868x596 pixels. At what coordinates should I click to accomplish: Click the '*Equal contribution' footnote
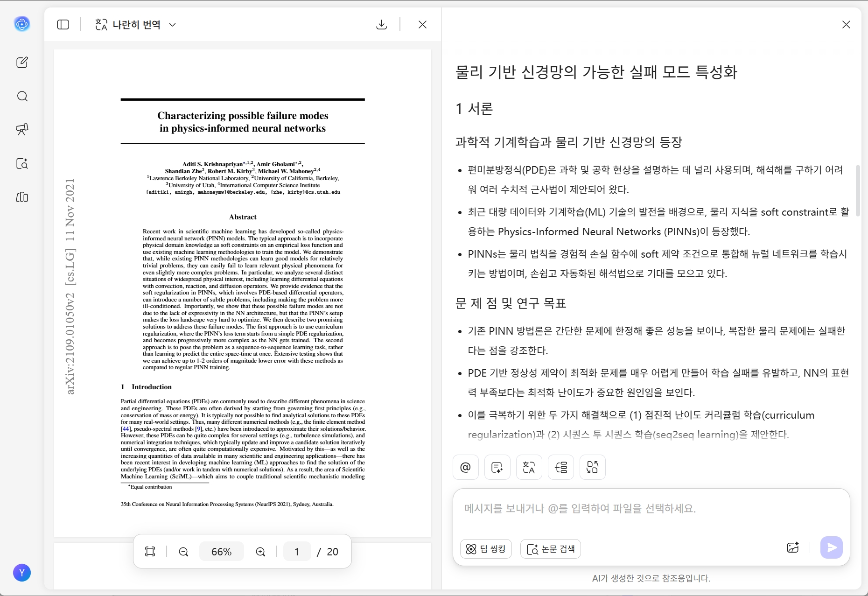click(x=150, y=487)
